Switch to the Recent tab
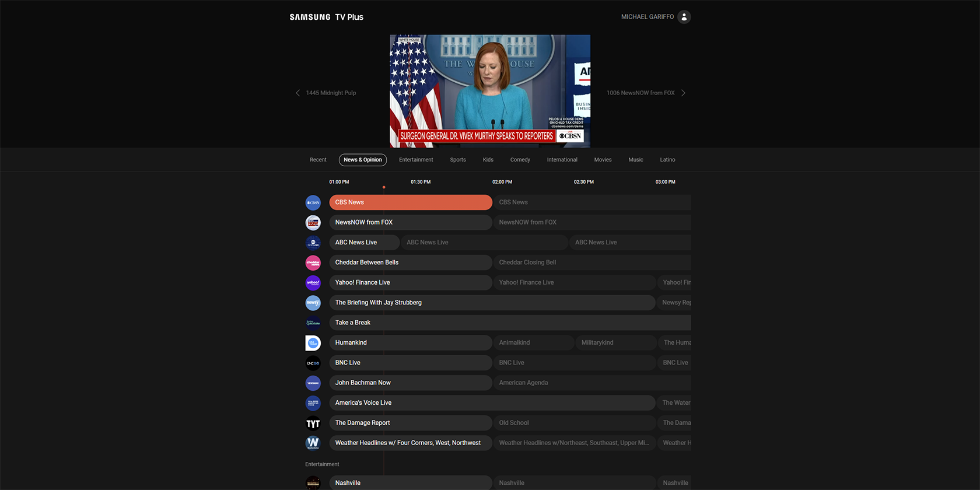 tap(318, 160)
